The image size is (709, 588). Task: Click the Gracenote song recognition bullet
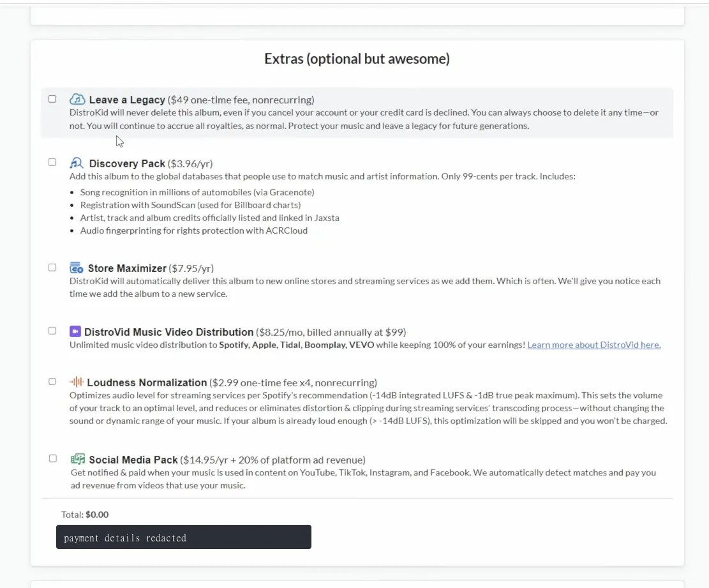197,192
